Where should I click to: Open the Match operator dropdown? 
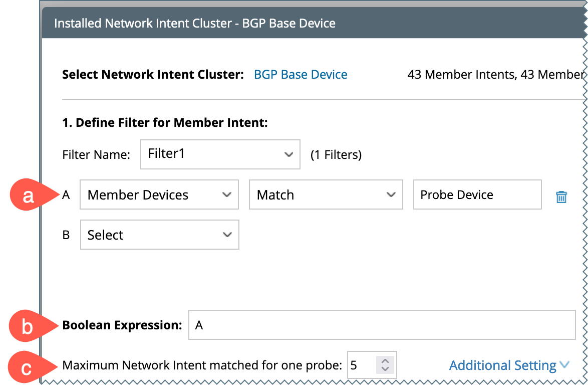326,195
